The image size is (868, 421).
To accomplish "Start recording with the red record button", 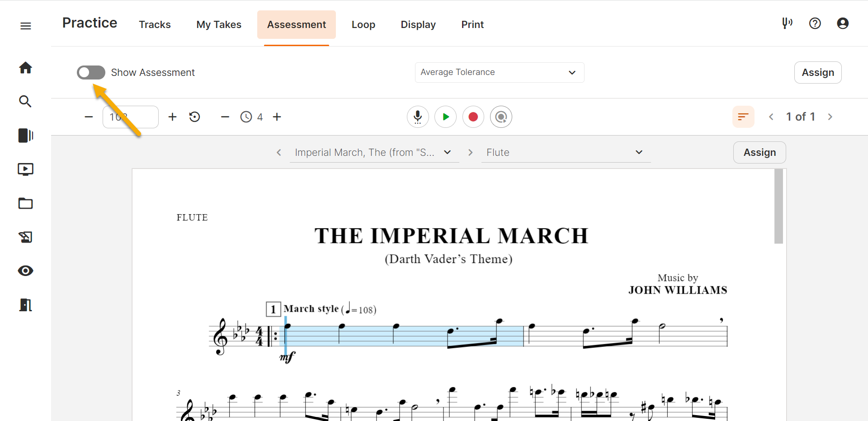I will point(473,117).
